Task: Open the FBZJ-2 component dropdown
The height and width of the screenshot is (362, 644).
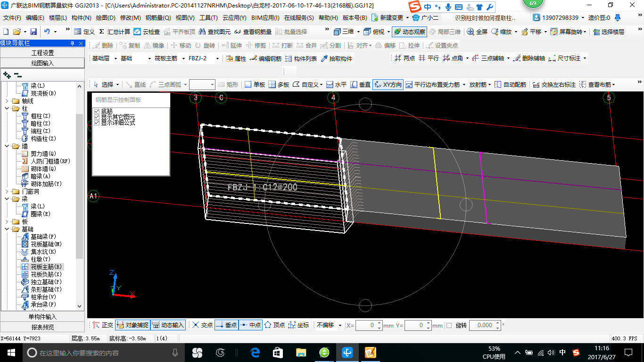Action: pos(217,58)
